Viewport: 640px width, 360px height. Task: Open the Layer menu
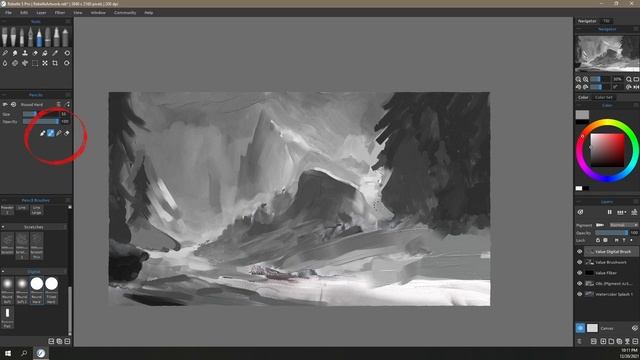(x=41, y=13)
